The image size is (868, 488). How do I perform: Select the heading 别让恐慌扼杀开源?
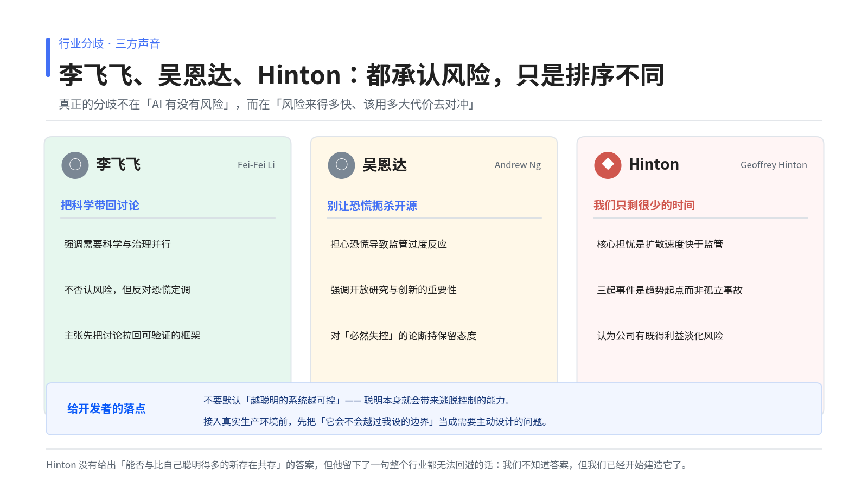coord(372,206)
